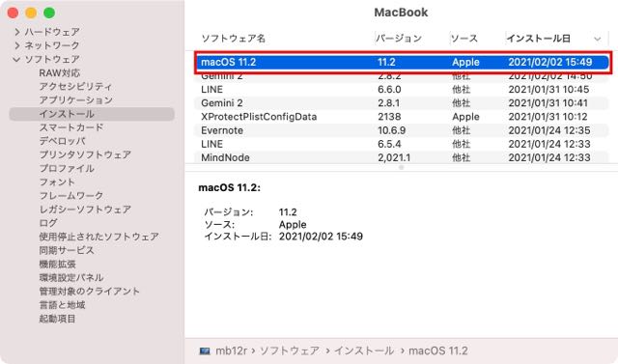Select デベロッパ in sidebar
This screenshot has height=364, width=618.
point(62,141)
